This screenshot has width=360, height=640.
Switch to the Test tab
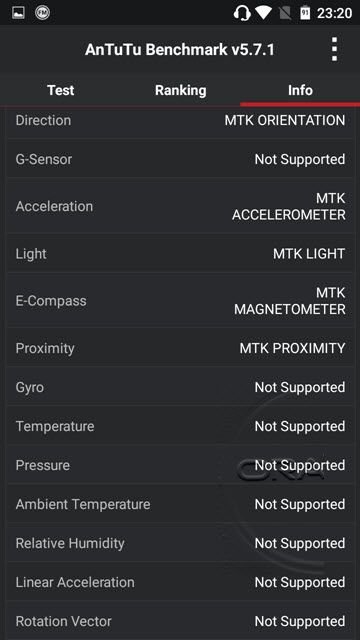(60, 90)
